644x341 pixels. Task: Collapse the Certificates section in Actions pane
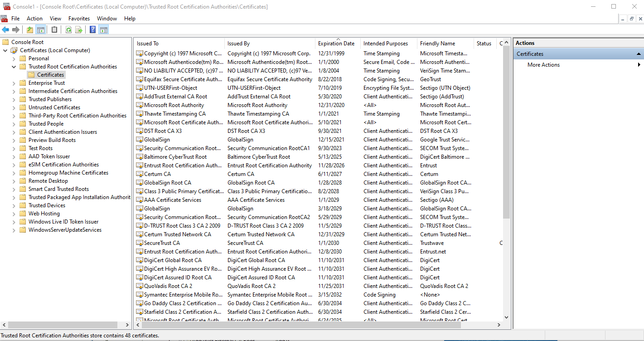coord(639,54)
